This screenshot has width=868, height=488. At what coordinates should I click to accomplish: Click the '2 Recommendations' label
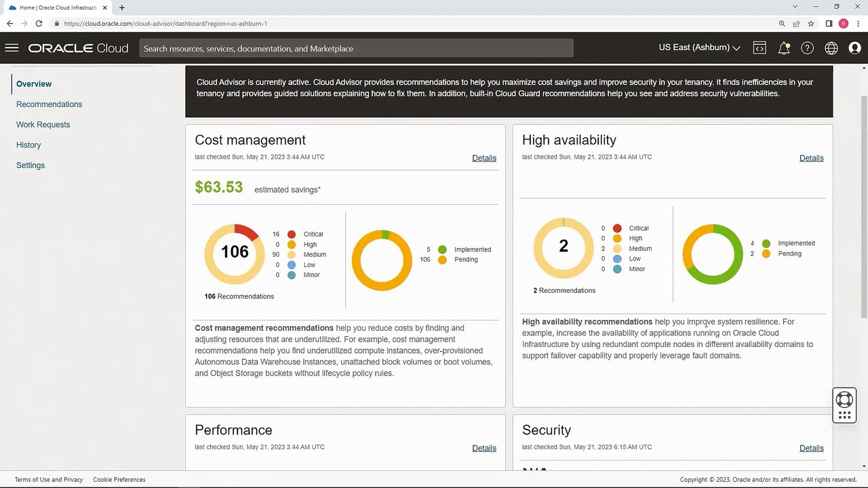(x=564, y=290)
